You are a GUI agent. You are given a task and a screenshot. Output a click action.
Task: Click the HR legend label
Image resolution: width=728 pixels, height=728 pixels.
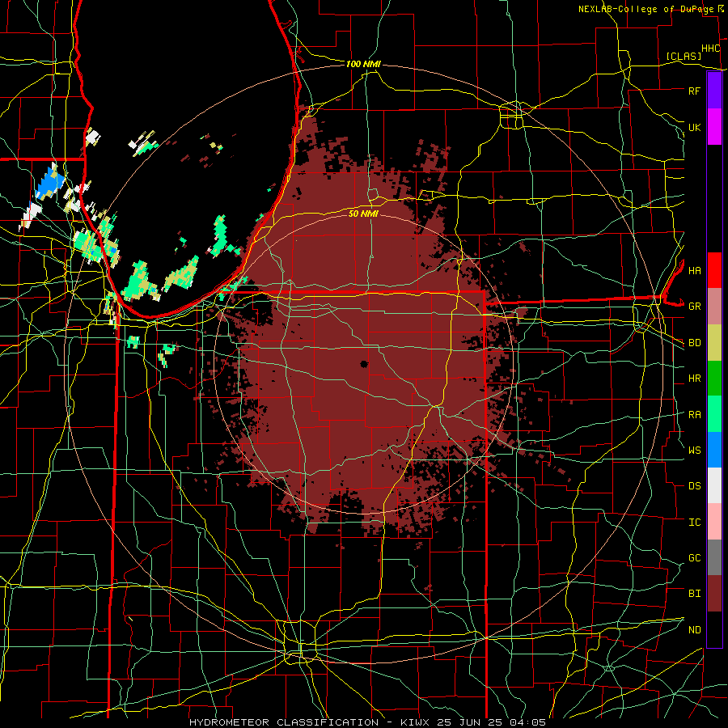694,379
